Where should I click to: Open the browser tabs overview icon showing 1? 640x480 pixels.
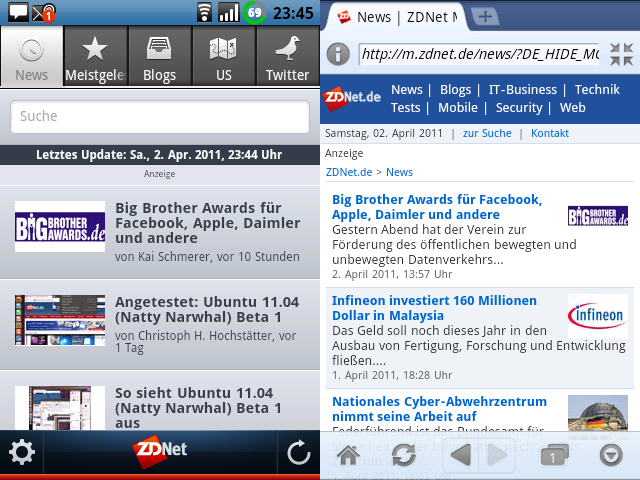[554, 456]
